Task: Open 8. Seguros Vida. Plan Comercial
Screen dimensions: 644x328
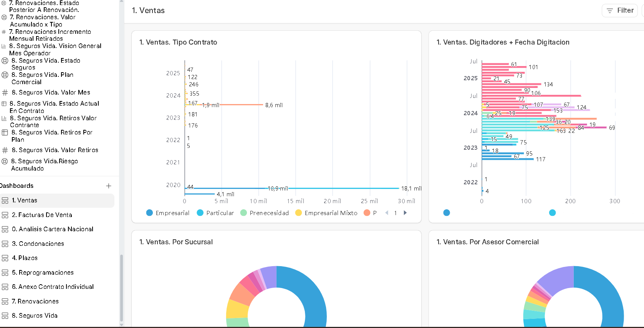Action: pyautogui.click(x=42, y=78)
